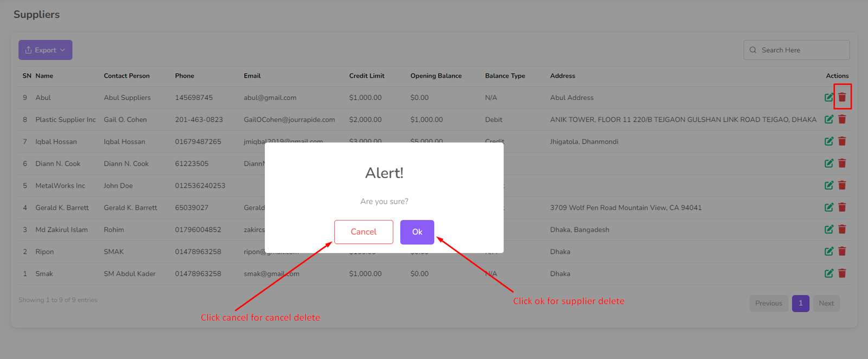Delete the Plastic Supplier Inc row
Viewport: 868px width, 359px height.
coord(842,119)
